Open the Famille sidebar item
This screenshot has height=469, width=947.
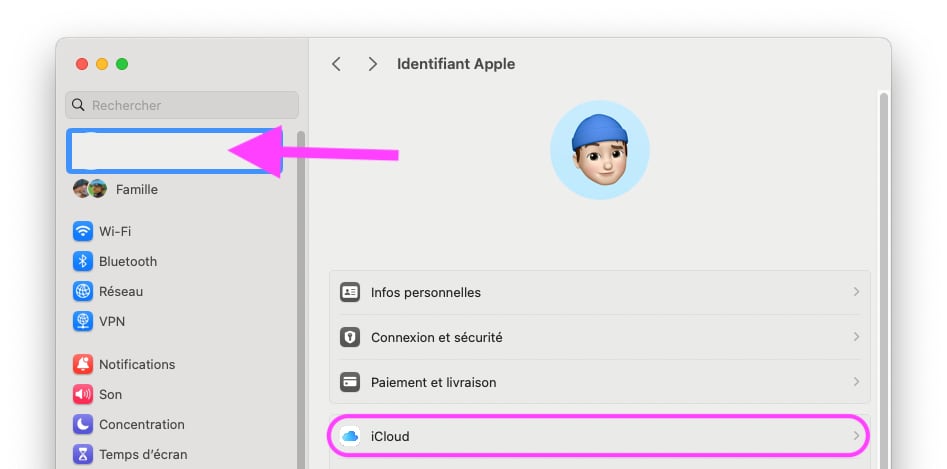136,190
